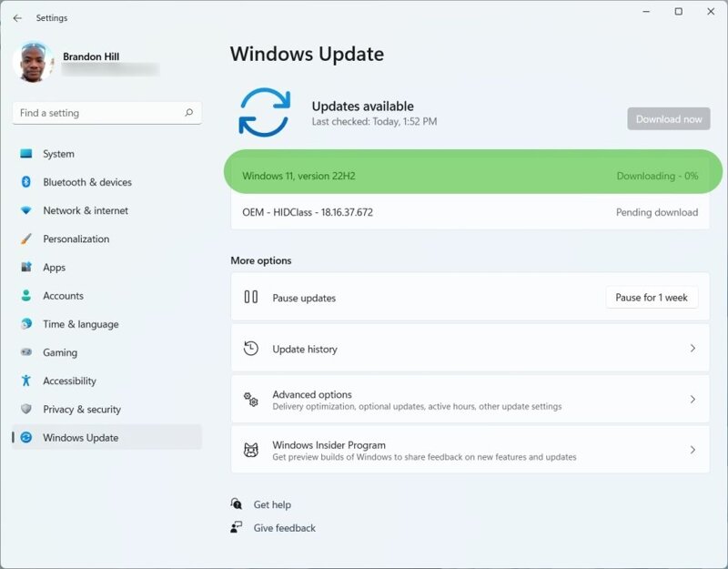This screenshot has width=728, height=569.
Task: Click the Get help icon
Action: [237, 503]
